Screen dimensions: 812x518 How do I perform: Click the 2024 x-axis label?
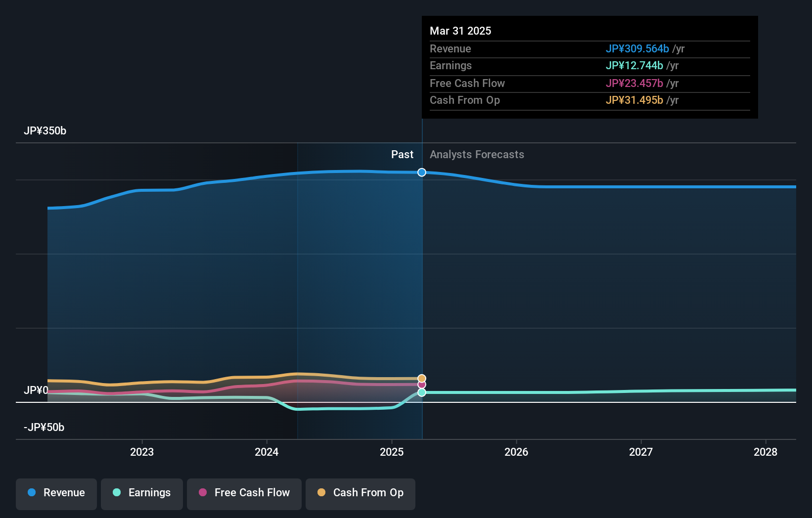click(267, 452)
